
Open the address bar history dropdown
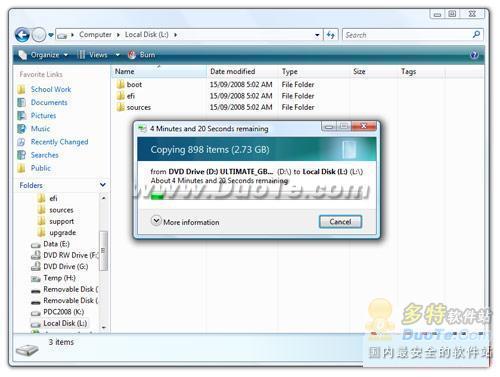click(317, 35)
